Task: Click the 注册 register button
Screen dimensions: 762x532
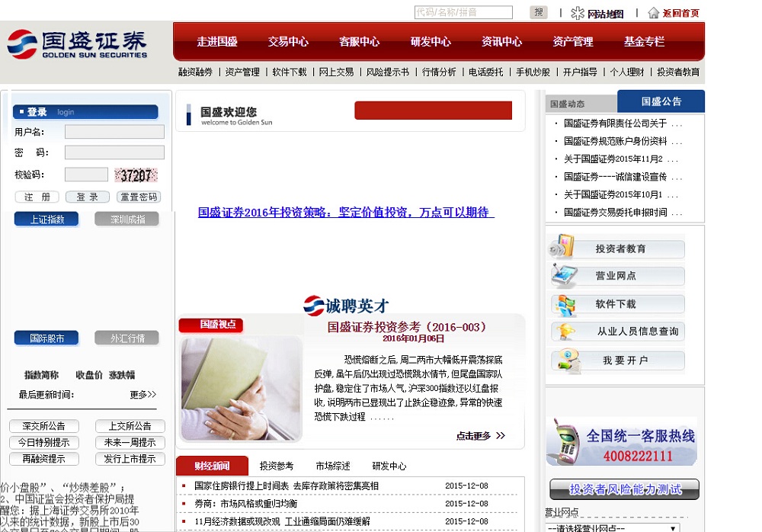Action: click(x=37, y=197)
